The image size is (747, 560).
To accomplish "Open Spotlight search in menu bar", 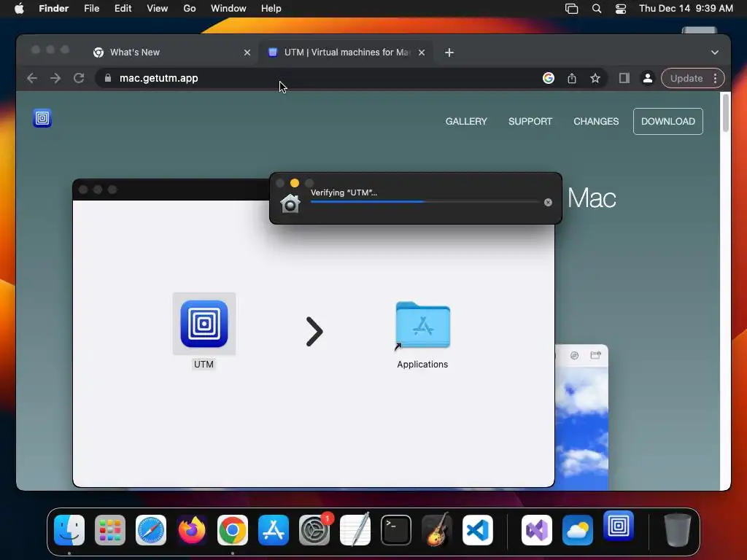I will pyautogui.click(x=597, y=9).
